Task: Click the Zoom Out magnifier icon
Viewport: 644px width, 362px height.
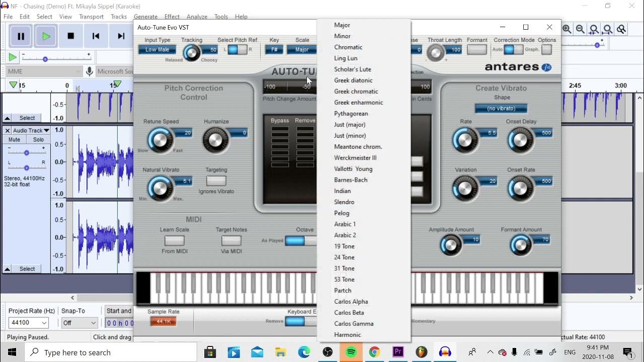Action: [x=580, y=29]
